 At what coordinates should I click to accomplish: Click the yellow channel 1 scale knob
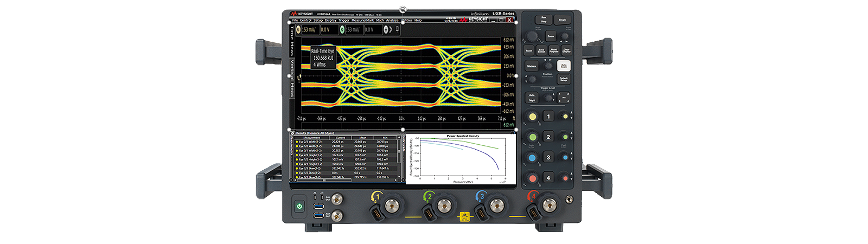click(533, 117)
